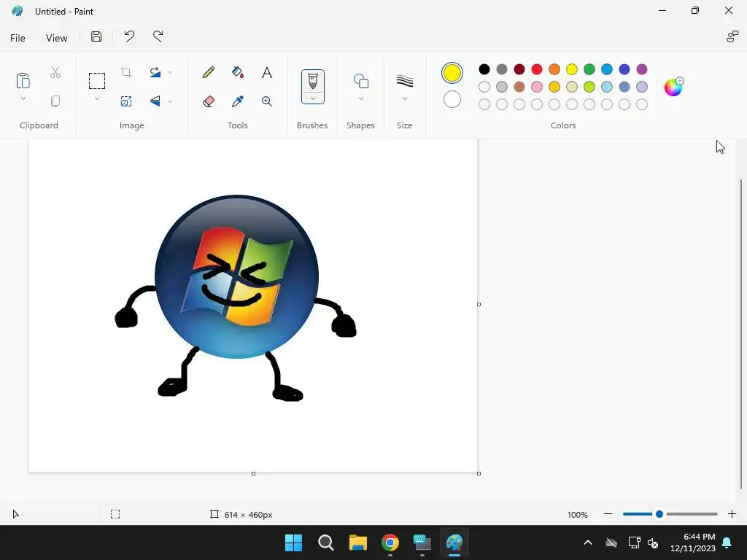Select the Color picker eyedropper tool
Viewport: 747px width, 560px height.
tap(238, 101)
